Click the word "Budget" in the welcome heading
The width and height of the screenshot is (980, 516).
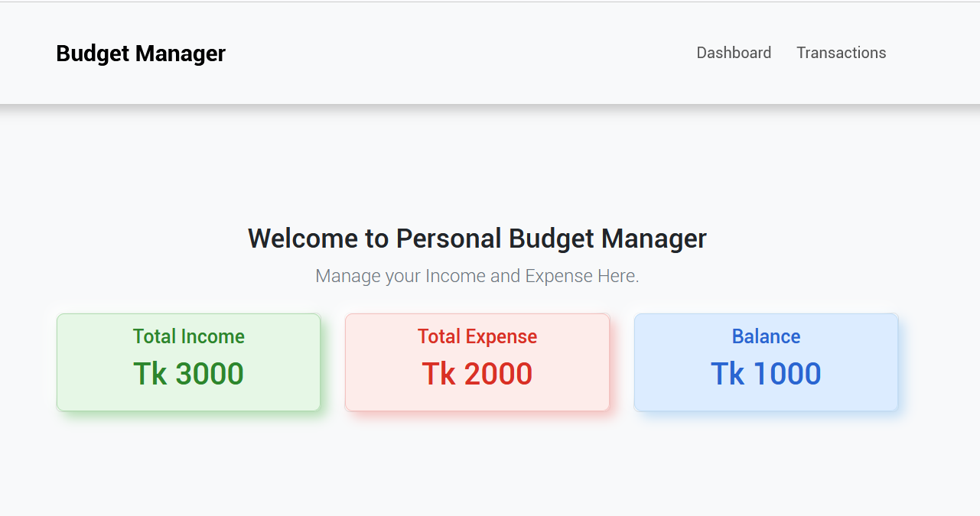(552, 239)
